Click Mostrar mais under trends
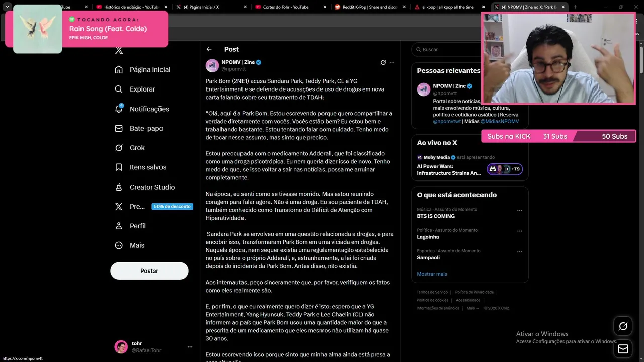The image size is (644, 362). [432, 274]
